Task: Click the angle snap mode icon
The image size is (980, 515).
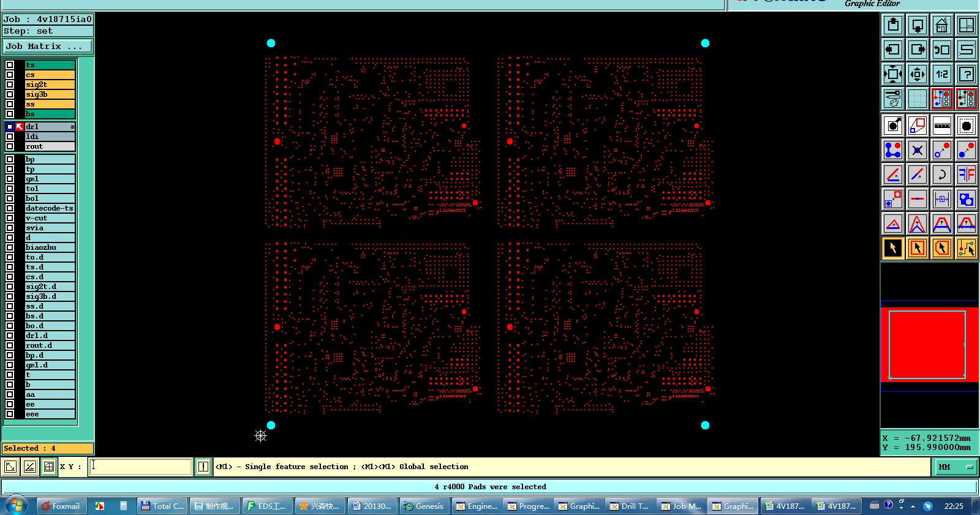Action: (30, 467)
